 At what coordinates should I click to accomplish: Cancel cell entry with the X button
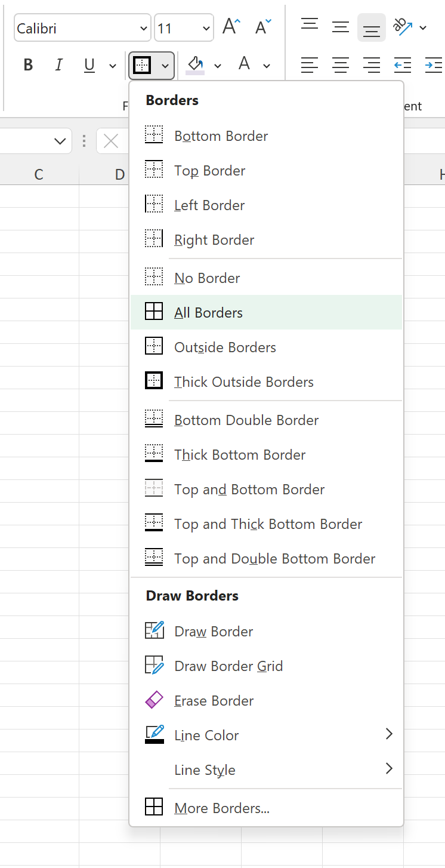pyautogui.click(x=111, y=141)
